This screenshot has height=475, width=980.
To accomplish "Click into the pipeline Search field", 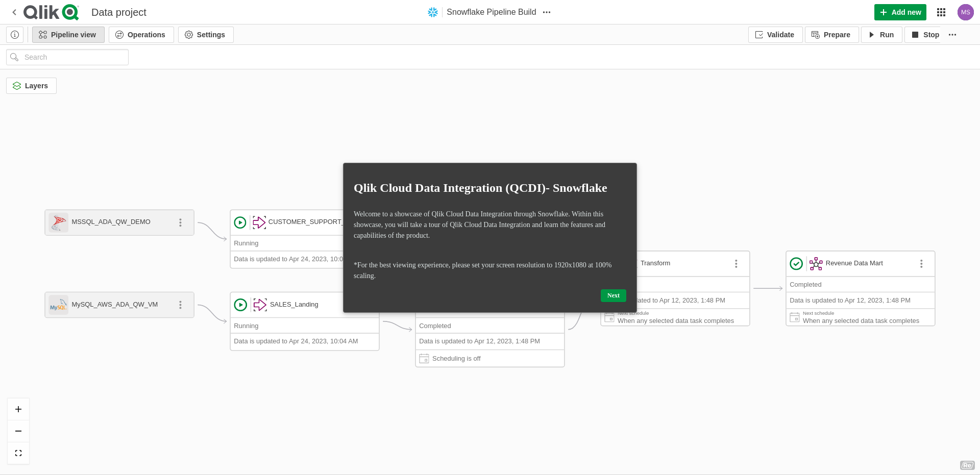I will click(67, 57).
